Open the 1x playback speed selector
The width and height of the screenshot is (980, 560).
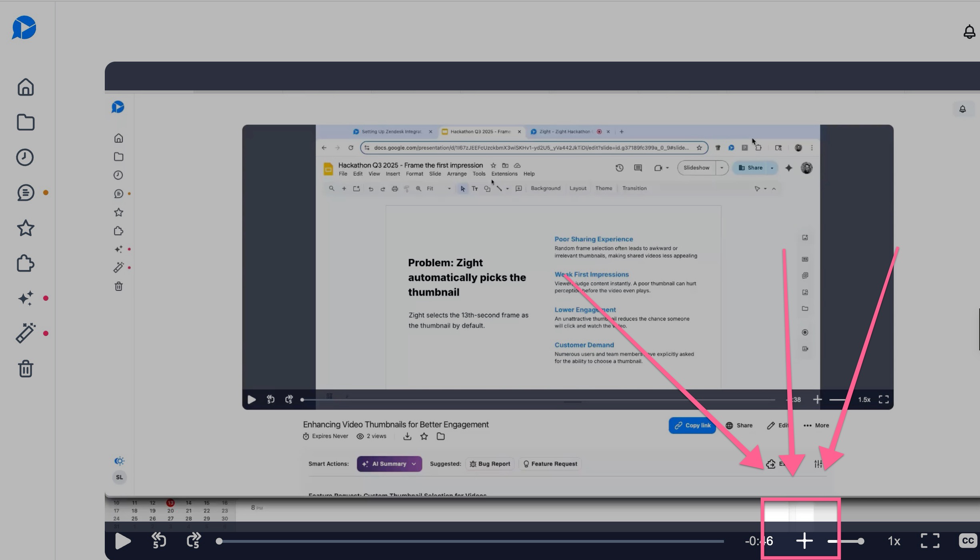(x=894, y=541)
